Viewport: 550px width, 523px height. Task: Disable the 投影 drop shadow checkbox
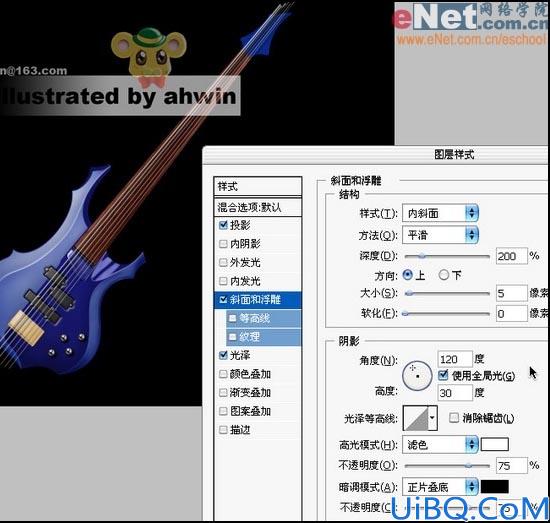pyautogui.click(x=223, y=225)
